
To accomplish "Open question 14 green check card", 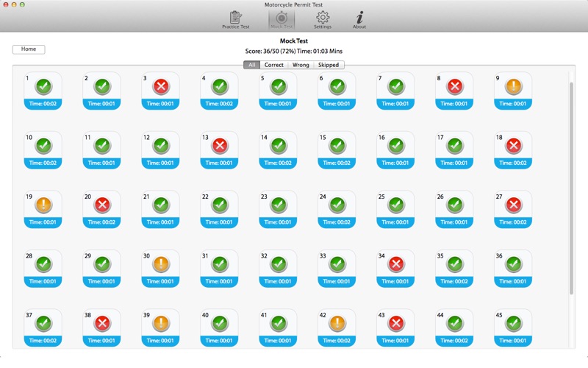I will click(x=278, y=150).
